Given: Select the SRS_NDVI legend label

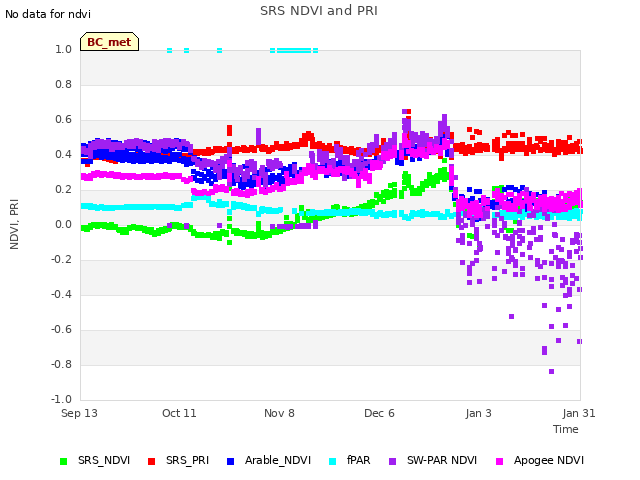Looking at the screenshot, I should (x=104, y=460).
